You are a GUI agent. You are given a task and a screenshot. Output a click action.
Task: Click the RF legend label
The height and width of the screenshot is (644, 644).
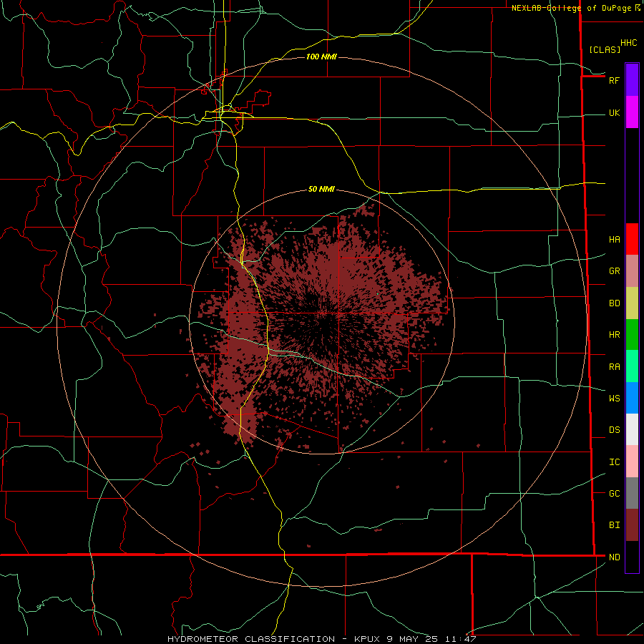click(x=614, y=80)
